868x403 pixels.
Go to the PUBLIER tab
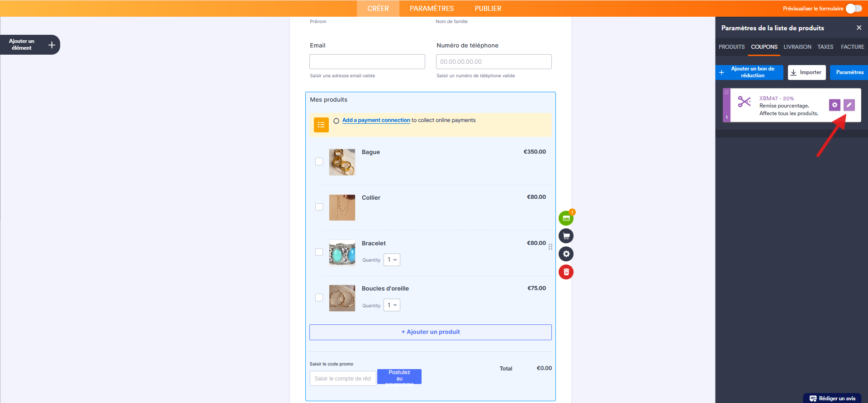[488, 9]
